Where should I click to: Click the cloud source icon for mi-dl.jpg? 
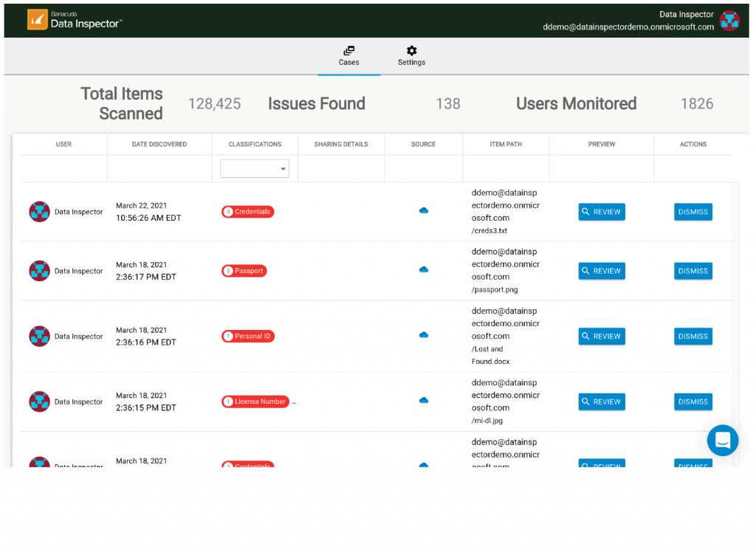[424, 401]
